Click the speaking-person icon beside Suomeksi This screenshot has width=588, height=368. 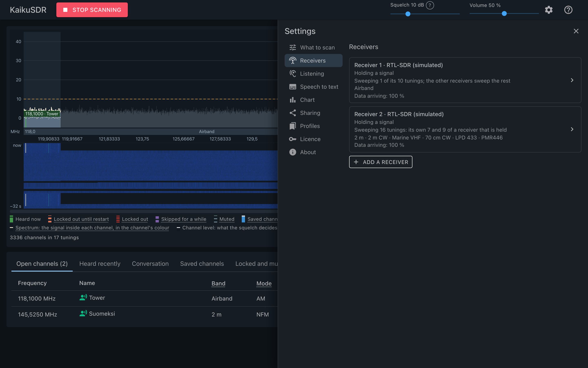click(83, 313)
